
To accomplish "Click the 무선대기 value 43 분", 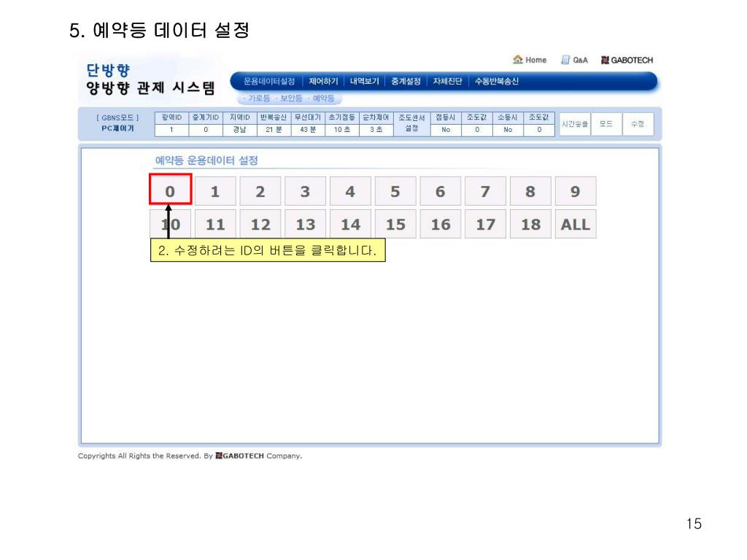I will [x=308, y=130].
